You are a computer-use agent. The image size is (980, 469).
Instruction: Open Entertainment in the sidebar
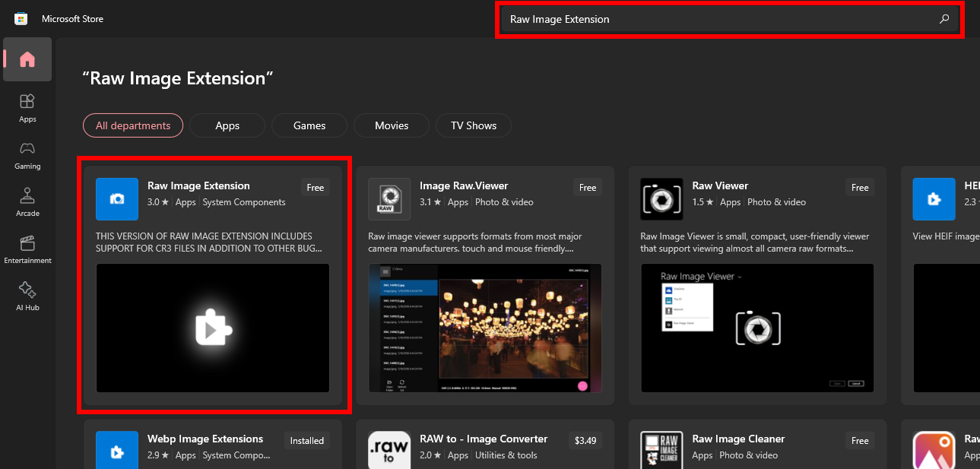point(27,249)
